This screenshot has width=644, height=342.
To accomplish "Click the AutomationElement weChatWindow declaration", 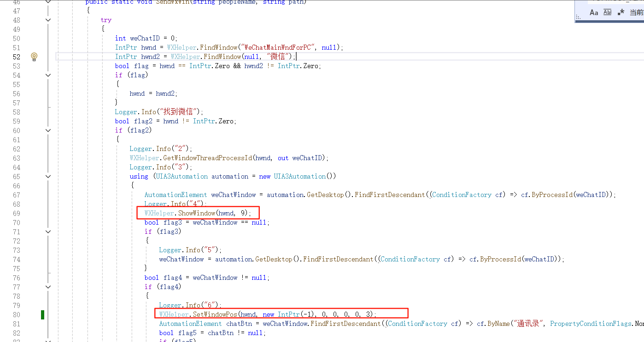I will (200, 195).
